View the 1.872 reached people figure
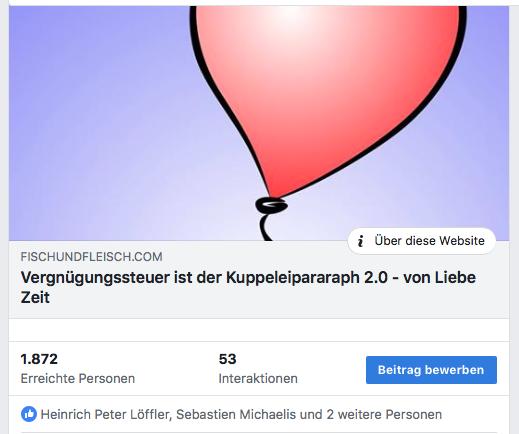 (x=39, y=359)
